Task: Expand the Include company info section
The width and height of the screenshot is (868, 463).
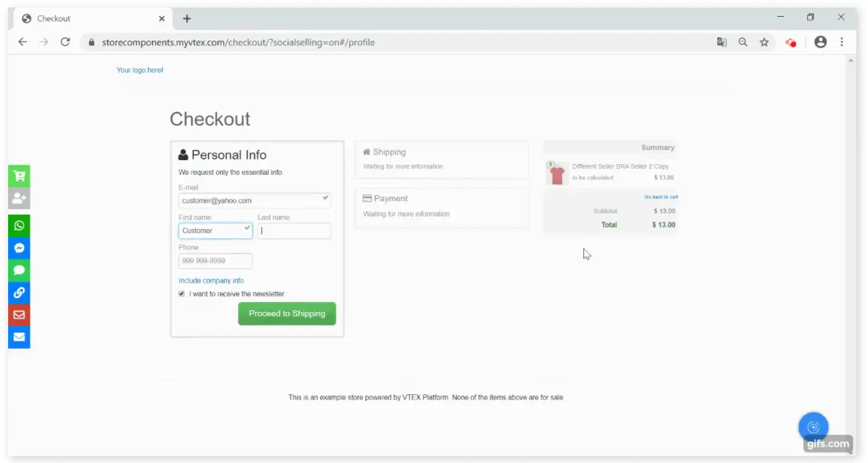Action: click(211, 281)
